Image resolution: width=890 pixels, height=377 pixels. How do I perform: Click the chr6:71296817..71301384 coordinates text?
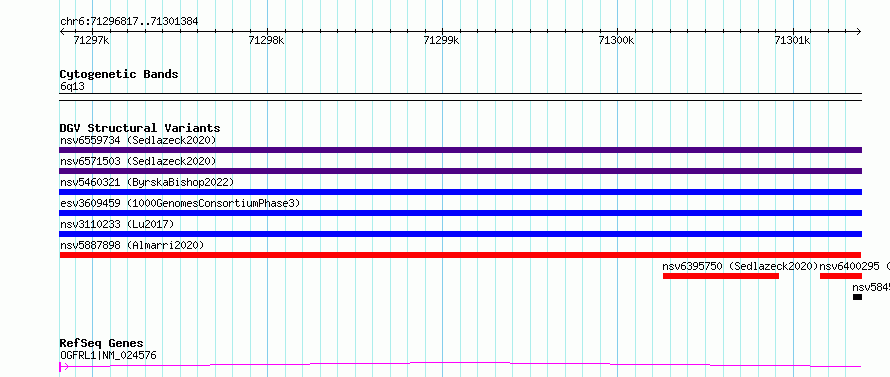pyautogui.click(x=129, y=22)
